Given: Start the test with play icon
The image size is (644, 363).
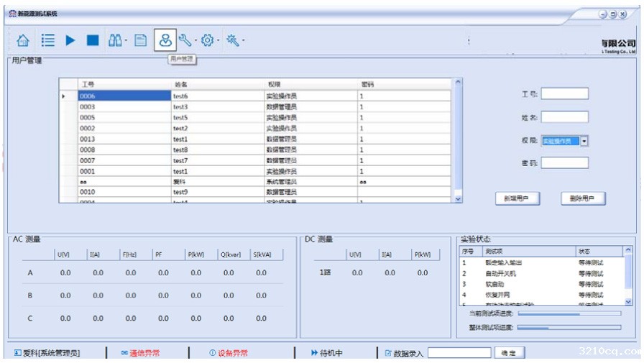Looking at the screenshot, I should pos(70,40).
